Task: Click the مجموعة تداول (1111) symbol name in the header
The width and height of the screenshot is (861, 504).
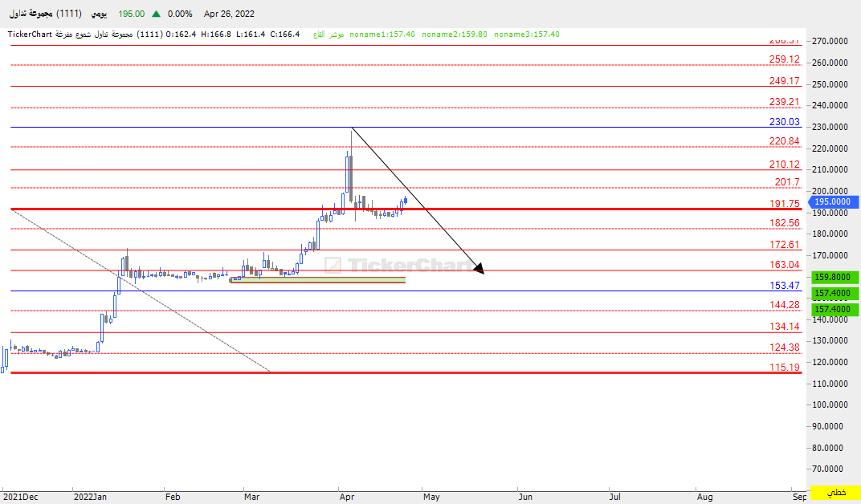Action: (x=47, y=14)
